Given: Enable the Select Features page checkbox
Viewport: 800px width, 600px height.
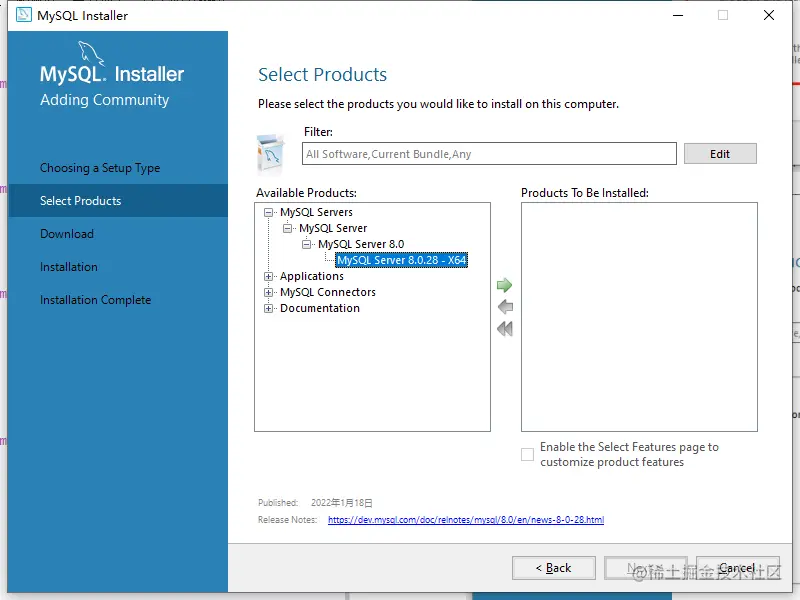Looking at the screenshot, I should [527, 454].
